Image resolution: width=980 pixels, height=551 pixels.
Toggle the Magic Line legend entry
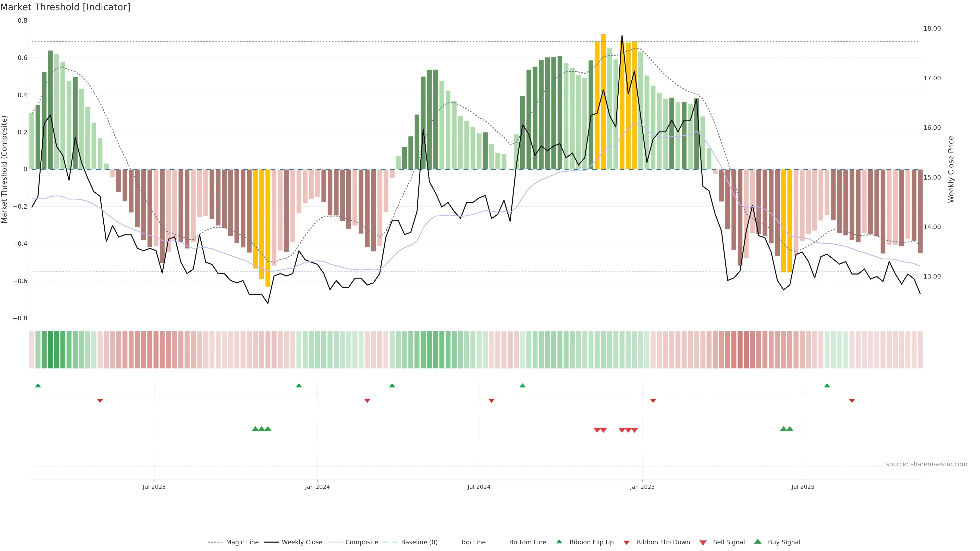[242, 542]
